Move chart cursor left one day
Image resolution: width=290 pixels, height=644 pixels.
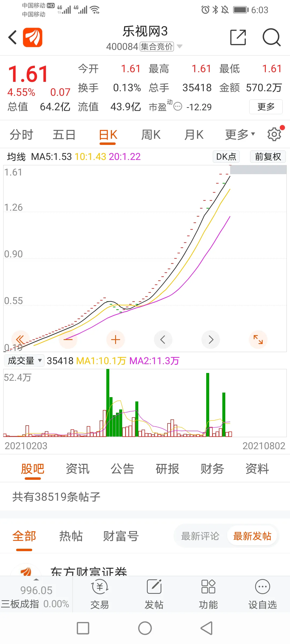[163, 340]
